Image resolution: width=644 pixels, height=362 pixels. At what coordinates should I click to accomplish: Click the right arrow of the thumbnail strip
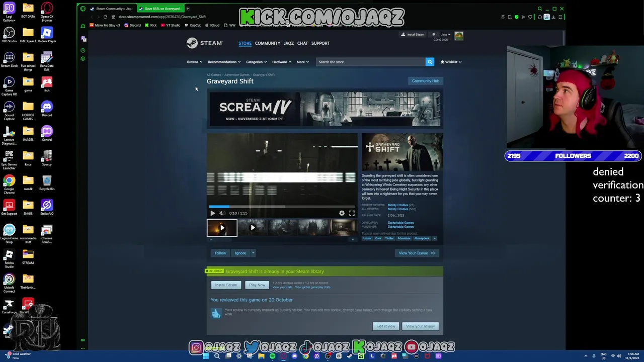(353, 239)
